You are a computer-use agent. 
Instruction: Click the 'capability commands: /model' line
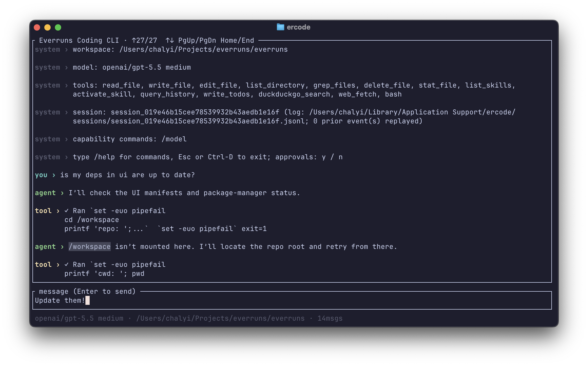[130, 139]
